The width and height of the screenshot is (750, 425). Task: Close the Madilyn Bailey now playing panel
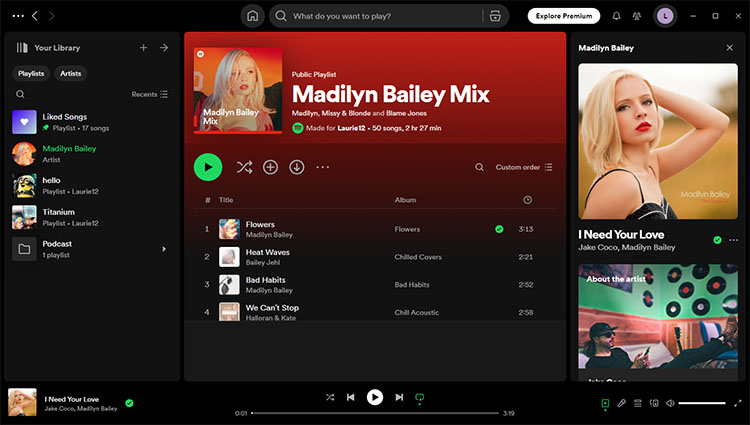point(729,47)
